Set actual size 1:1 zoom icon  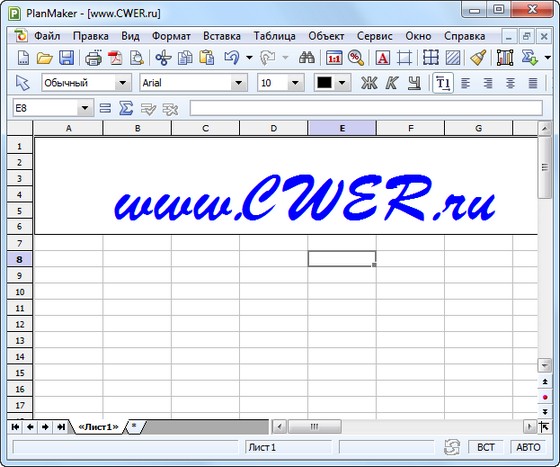[334, 58]
